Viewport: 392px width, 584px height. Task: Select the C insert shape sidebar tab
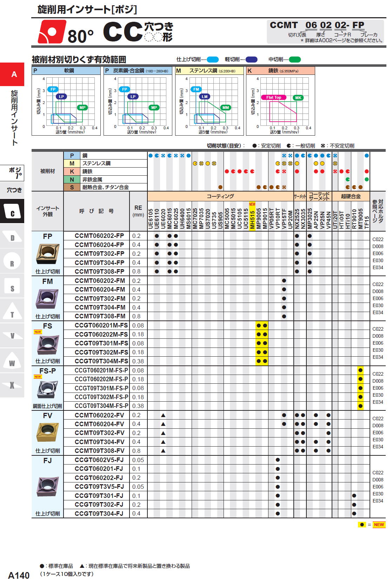(x=12, y=211)
